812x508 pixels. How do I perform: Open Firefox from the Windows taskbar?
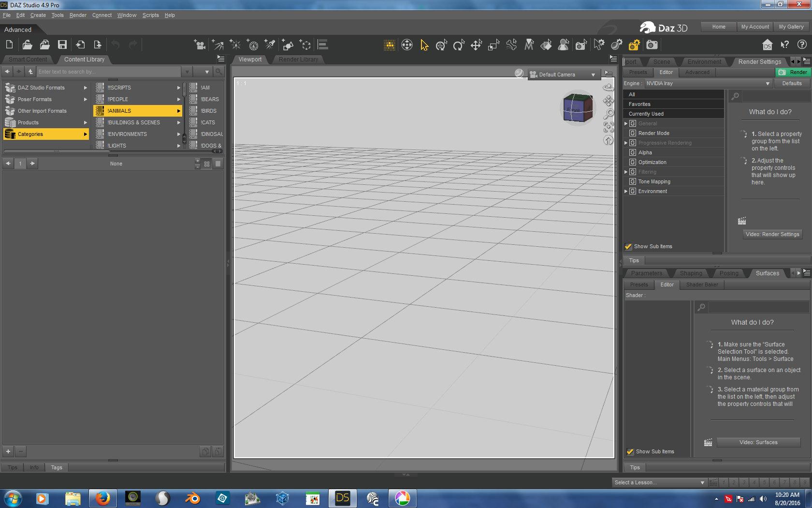coord(102,498)
